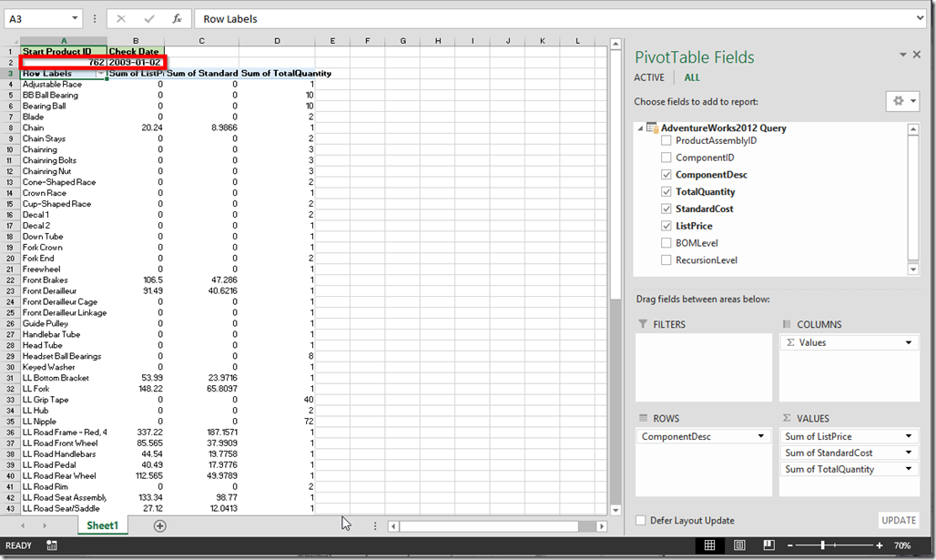
Task: Open Sum of StandardCost field dropdown
Action: pos(909,453)
